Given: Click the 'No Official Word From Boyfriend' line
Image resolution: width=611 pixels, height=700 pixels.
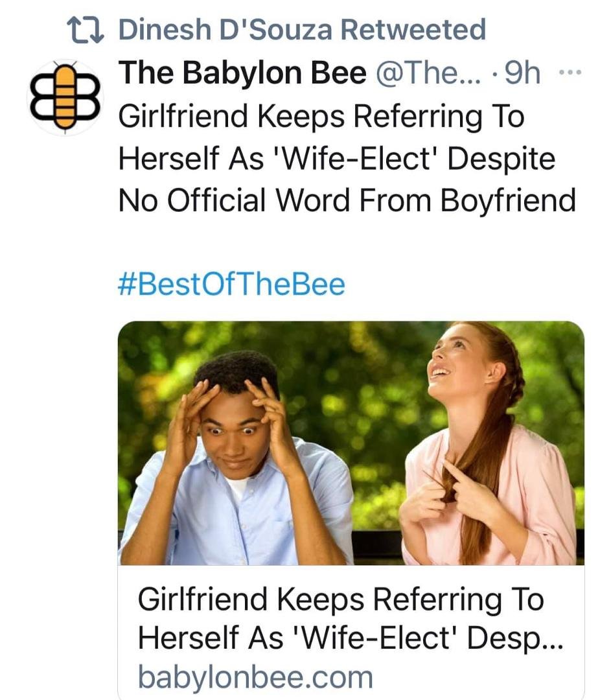Looking at the screenshot, I should tap(347, 200).
